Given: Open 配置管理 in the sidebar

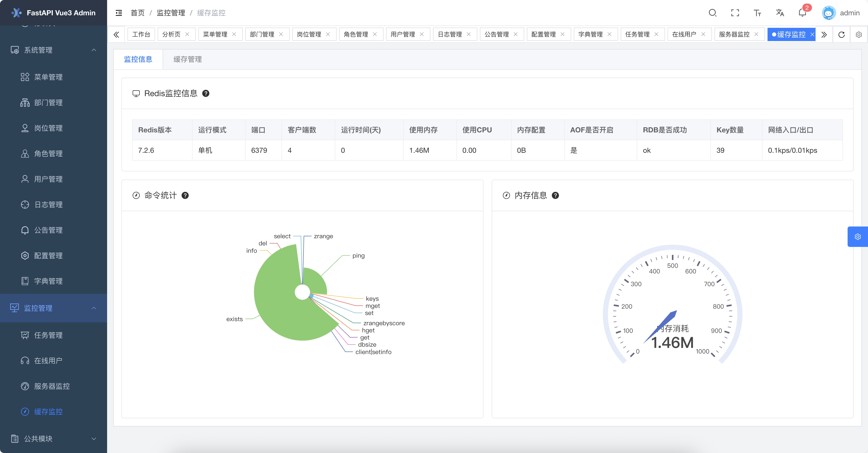Looking at the screenshot, I should tap(54, 256).
